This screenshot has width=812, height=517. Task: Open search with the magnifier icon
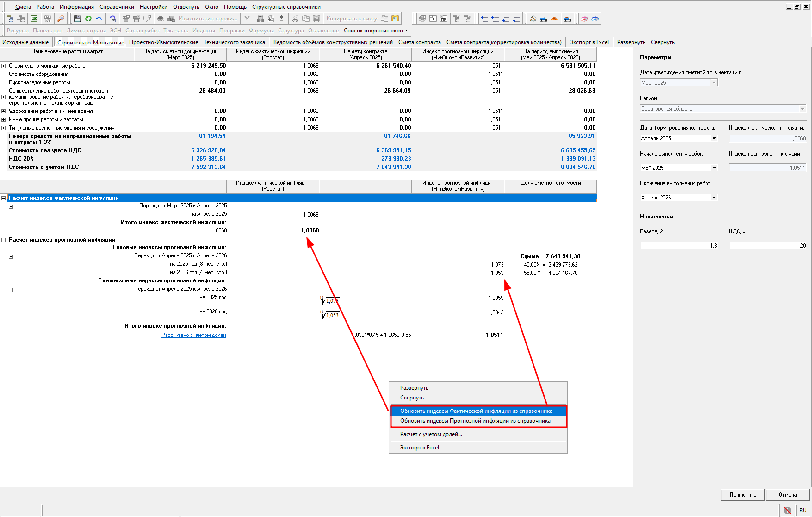click(x=61, y=19)
